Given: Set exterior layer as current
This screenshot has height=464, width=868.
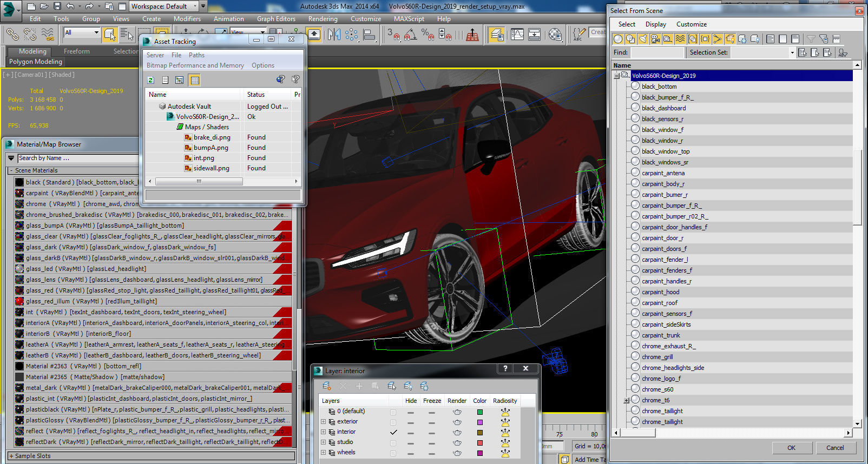Looking at the screenshot, I should 393,422.
